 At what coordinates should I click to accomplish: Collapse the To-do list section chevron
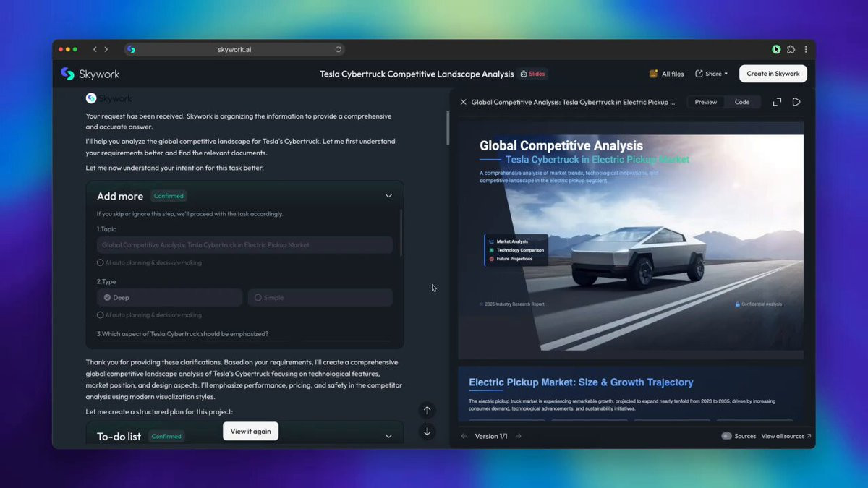click(388, 436)
